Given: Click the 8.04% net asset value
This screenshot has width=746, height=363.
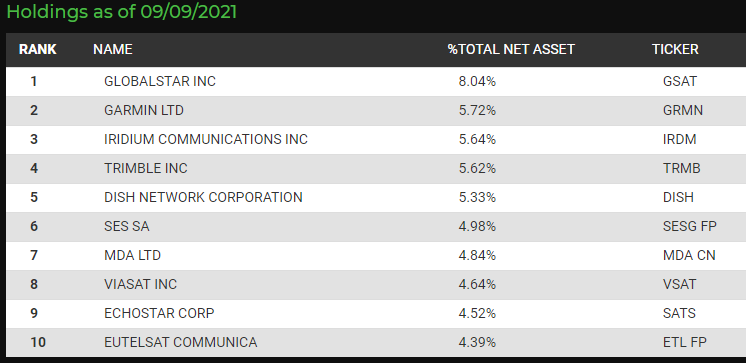Looking at the screenshot, I should click(x=477, y=81).
